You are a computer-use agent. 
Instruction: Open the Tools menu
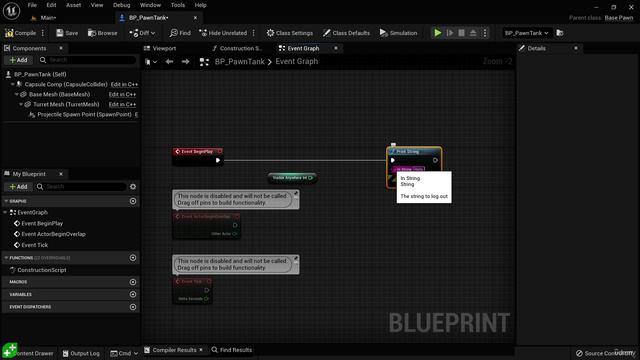tap(178, 5)
